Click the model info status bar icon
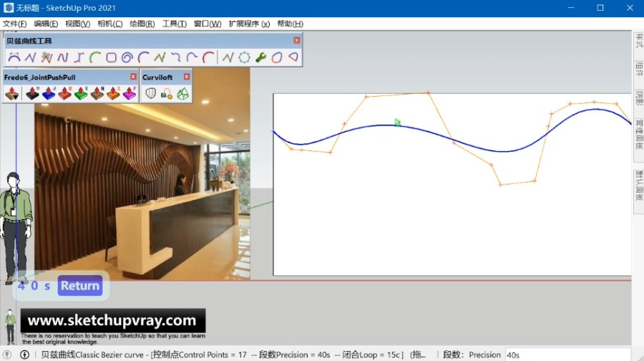The width and height of the screenshot is (644, 361). pos(24,355)
